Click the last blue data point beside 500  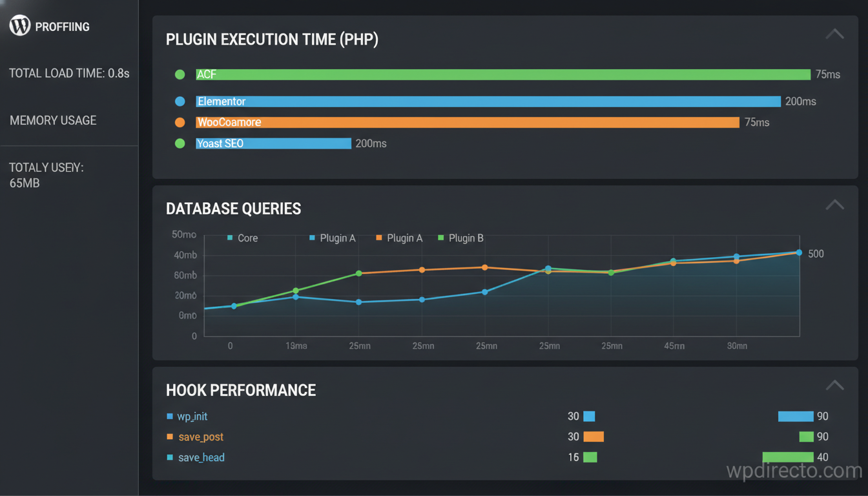point(799,253)
